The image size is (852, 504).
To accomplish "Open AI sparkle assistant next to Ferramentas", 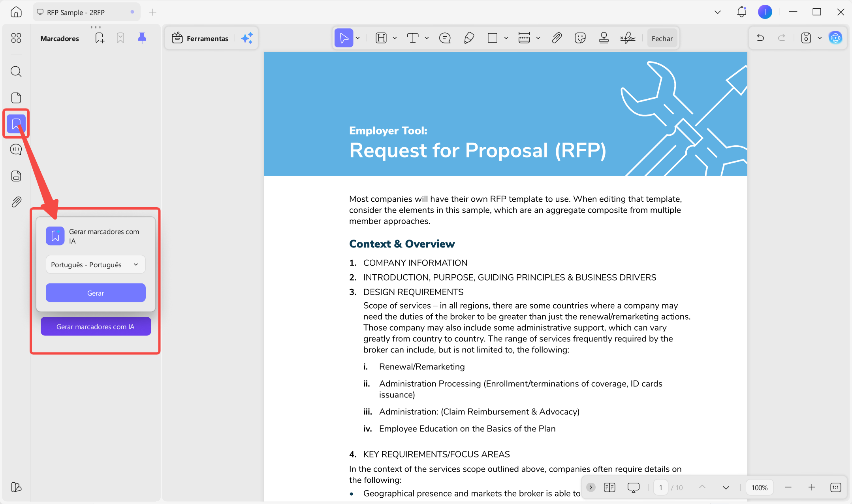I will click(x=247, y=38).
